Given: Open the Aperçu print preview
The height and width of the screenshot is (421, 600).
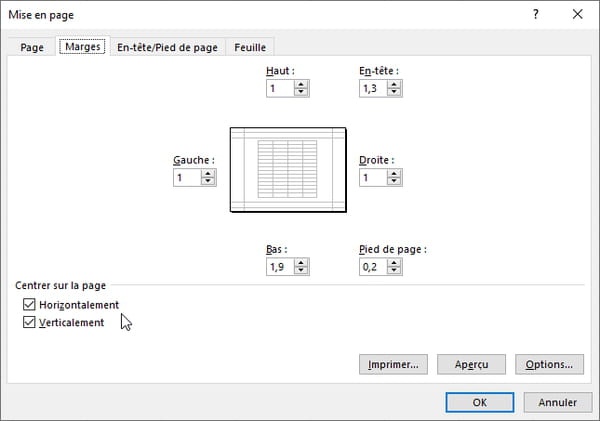Looking at the screenshot, I should (471, 364).
